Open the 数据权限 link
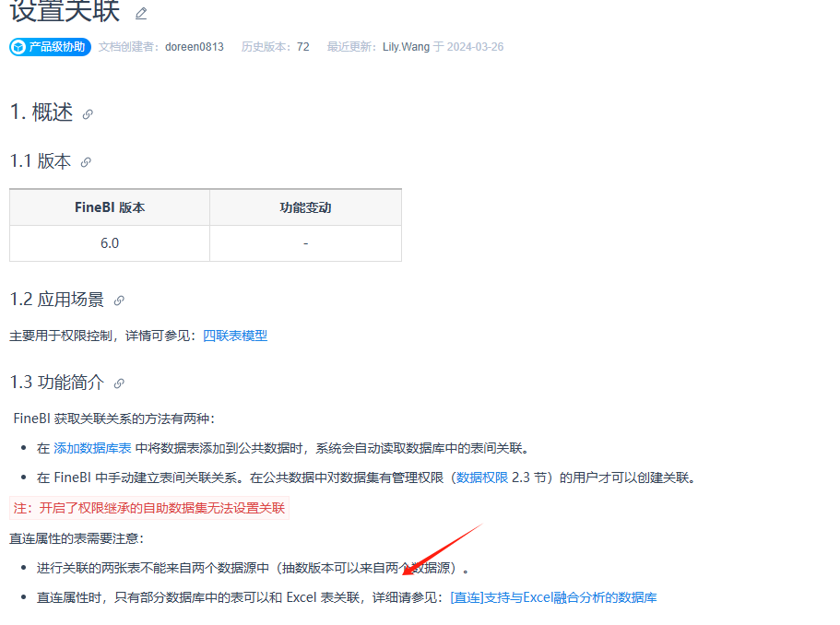840x625 pixels. click(482, 478)
